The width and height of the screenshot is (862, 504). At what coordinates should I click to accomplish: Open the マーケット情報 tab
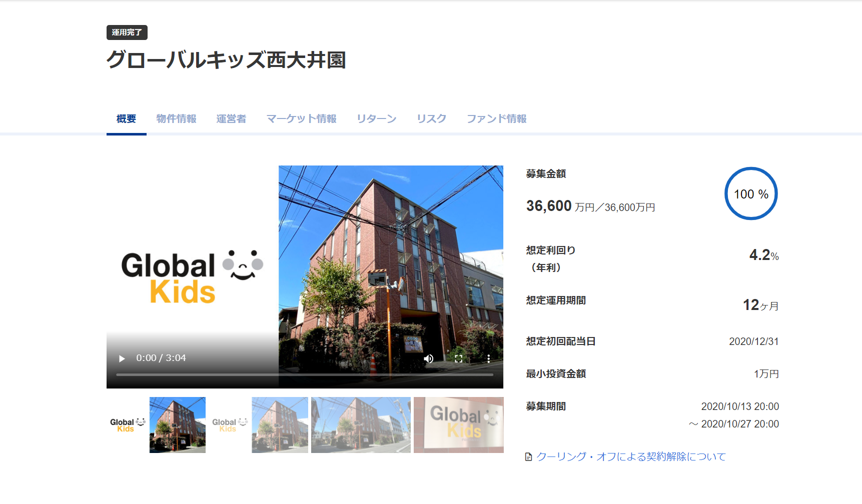301,119
